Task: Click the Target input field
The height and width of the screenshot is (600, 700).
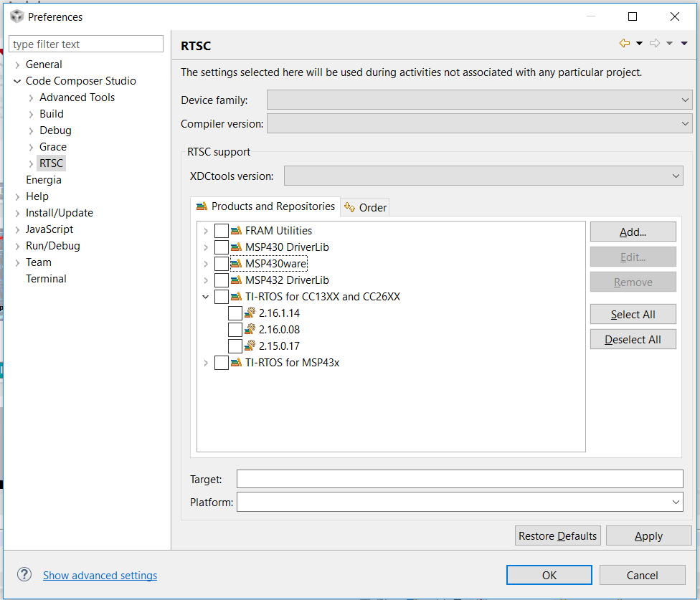Action: (x=460, y=479)
